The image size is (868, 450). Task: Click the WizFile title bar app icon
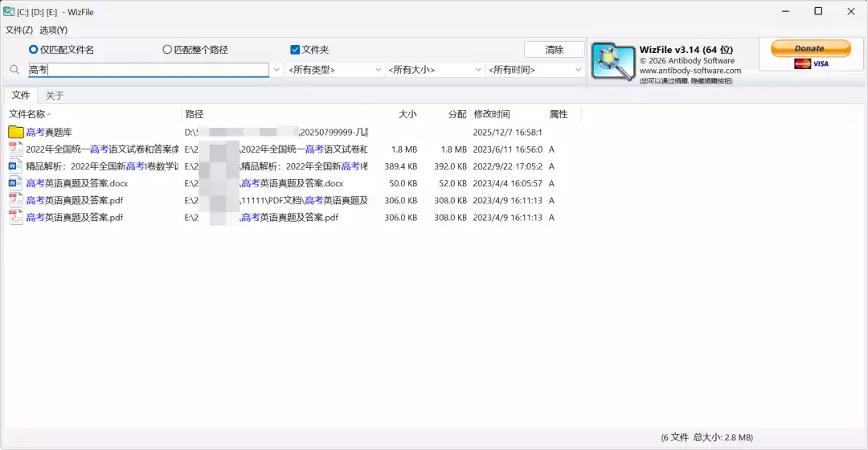point(9,11)
